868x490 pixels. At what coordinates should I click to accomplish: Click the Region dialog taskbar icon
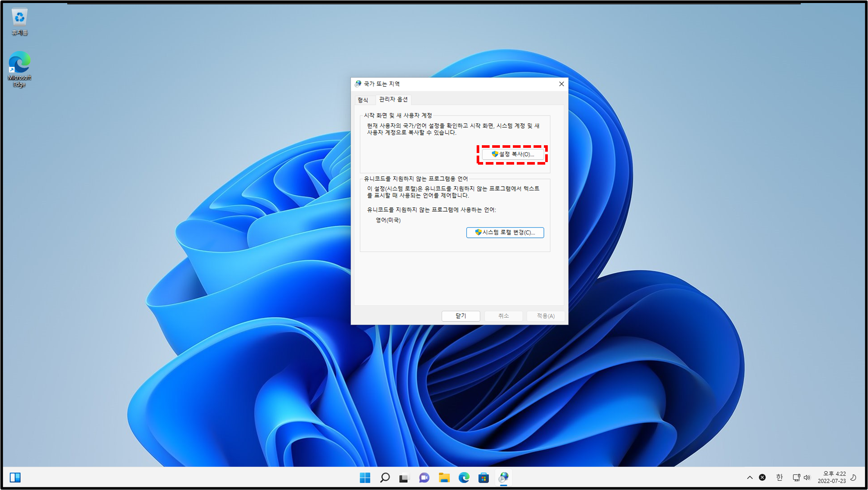click(503, 478)
